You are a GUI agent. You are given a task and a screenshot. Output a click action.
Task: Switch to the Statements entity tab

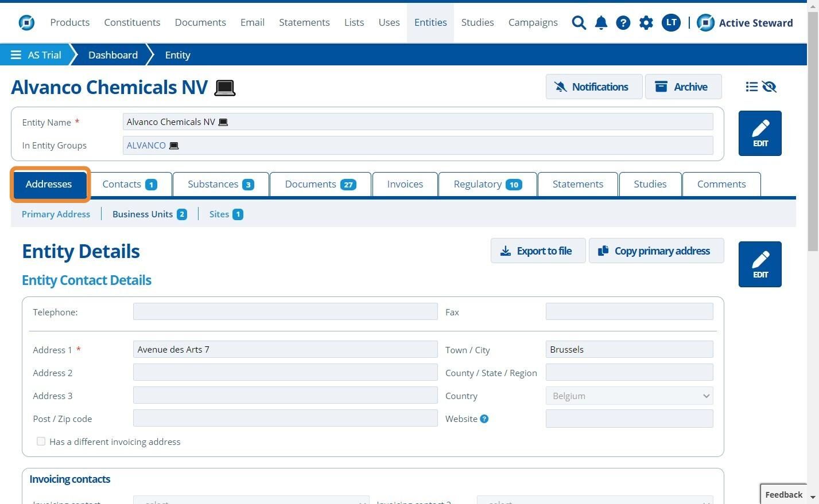pyautogui.click(x=578, y=184)
